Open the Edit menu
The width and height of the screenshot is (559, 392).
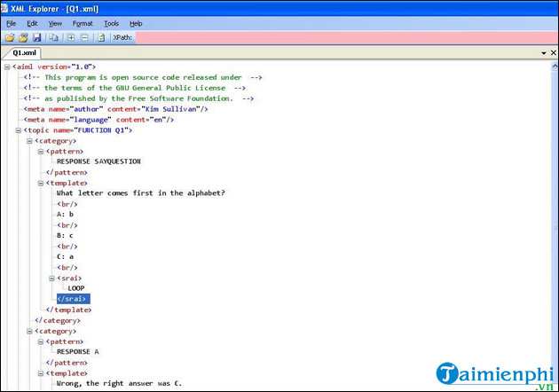32,24
